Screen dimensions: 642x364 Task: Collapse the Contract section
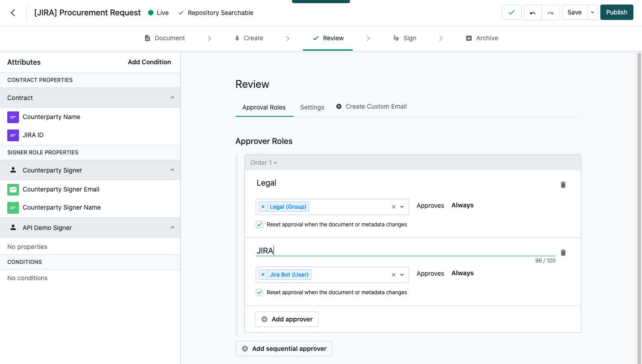pyautogui.click(x=172, y=98)
